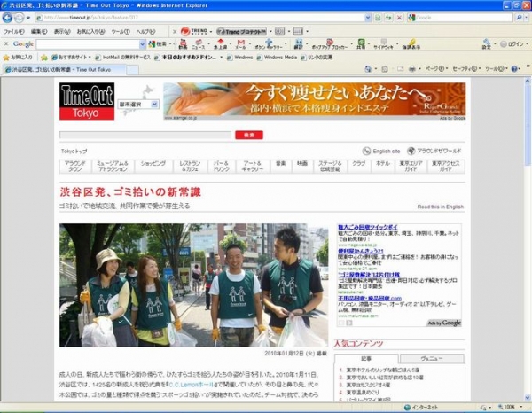Go back with the browser Back arrow
The image size is (532, 413).
[x=7, y=18]
